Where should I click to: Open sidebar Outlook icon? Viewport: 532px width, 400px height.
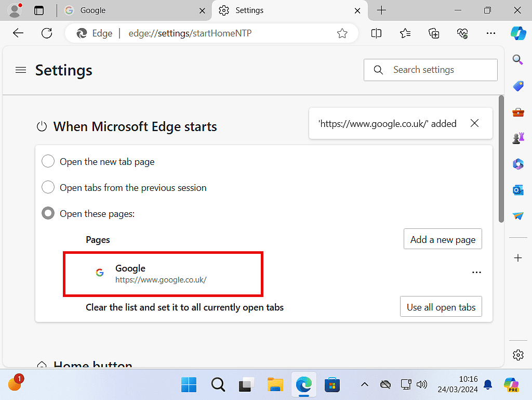pyautogui.click(x=518, y=190)
